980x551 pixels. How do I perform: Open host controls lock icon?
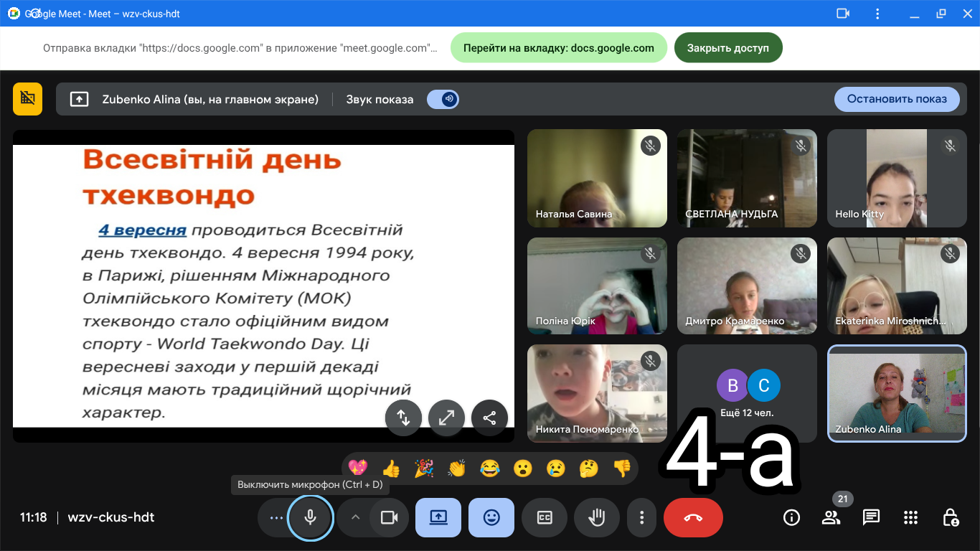coord(951,517)
